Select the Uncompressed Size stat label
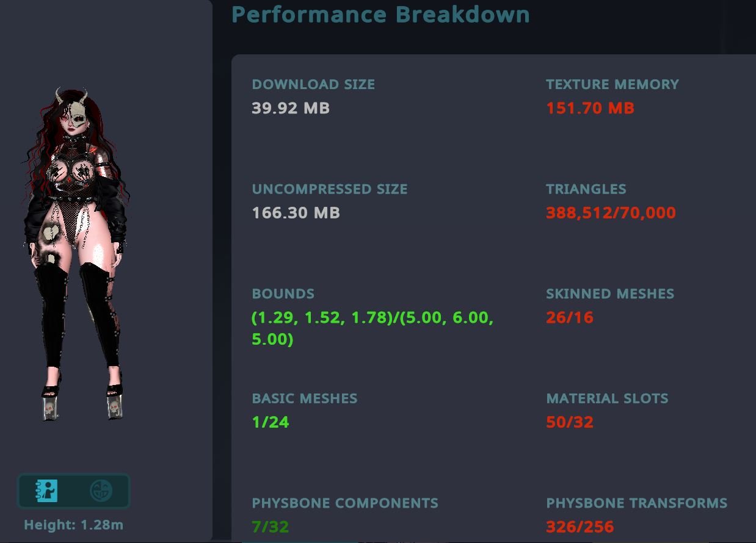This screenshot has width=756, height=543. (330, 189)
